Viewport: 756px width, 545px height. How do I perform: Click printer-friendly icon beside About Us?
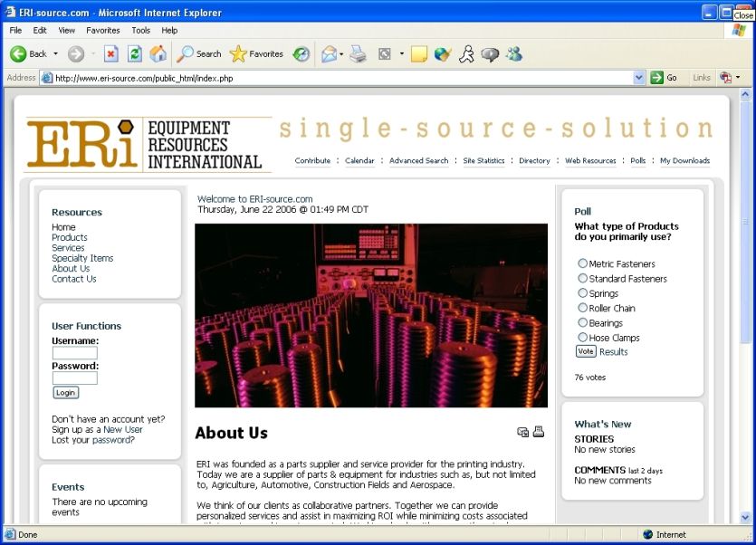(x=539, y=432)
